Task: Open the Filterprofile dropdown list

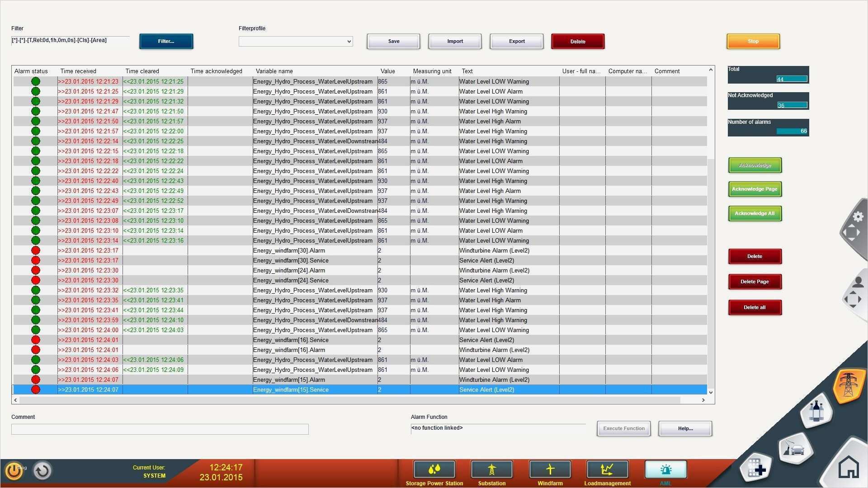Action: (349, 41)
